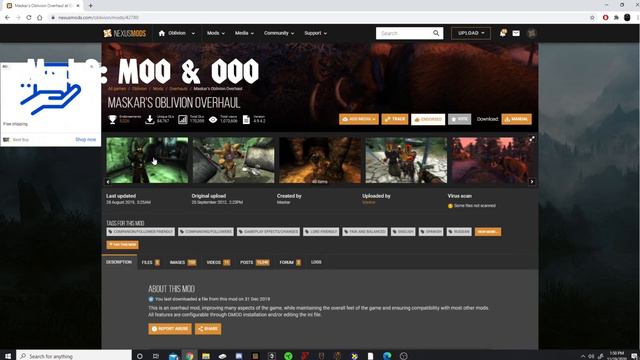The image size is (640, 360).
Task: Click the total downloads chart icon
Action: (x=182, y=119)
